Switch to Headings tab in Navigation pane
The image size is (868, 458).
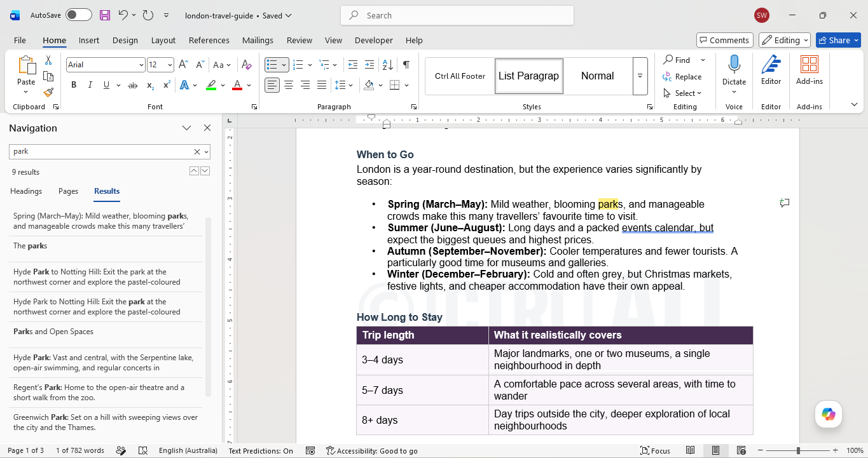point(26,191)
